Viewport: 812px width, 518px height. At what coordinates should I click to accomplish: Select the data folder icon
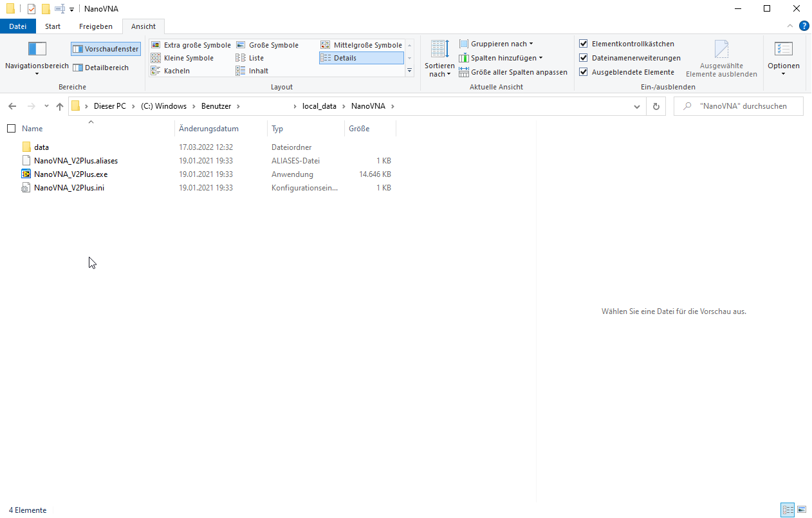26,147
